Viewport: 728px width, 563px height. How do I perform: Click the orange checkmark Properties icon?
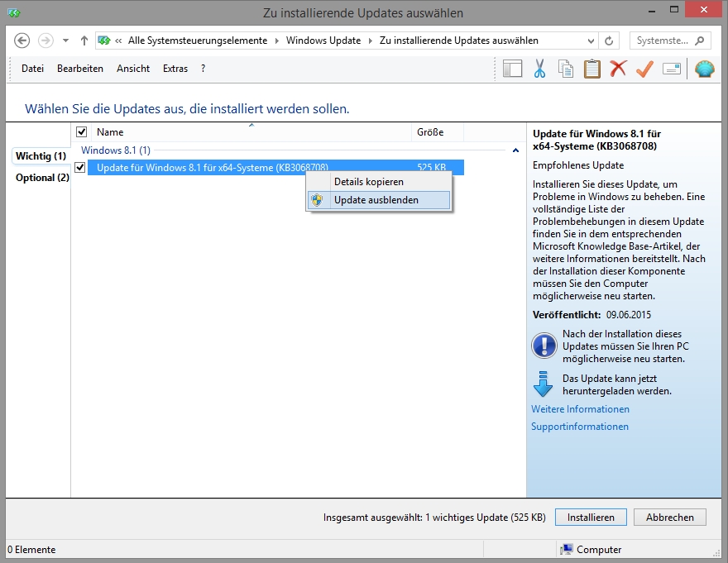tap(644, 69)
